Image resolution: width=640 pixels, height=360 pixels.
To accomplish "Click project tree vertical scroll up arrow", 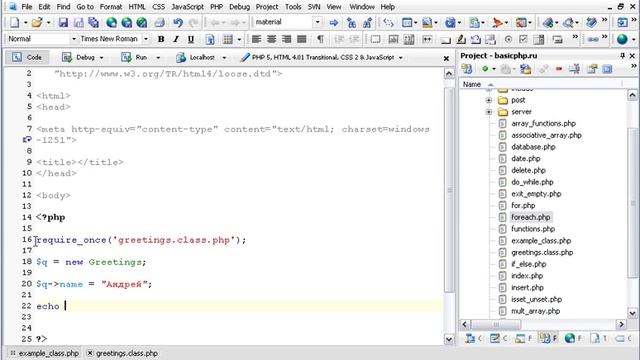I will point(632,95).
